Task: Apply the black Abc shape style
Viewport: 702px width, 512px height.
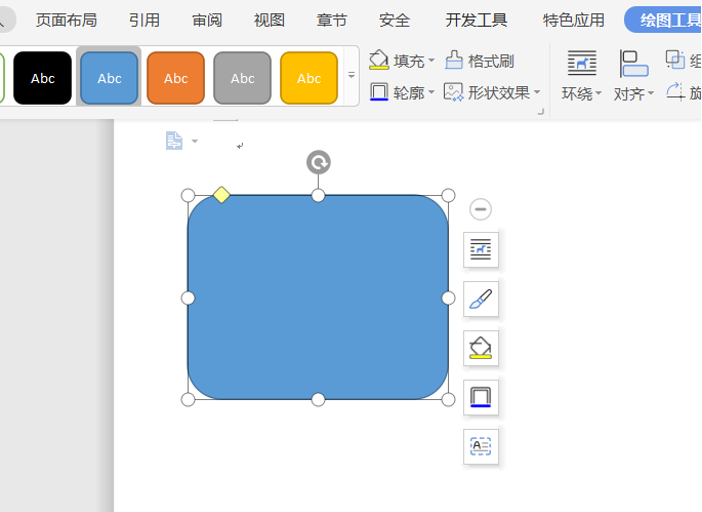Action: point(43,78)
